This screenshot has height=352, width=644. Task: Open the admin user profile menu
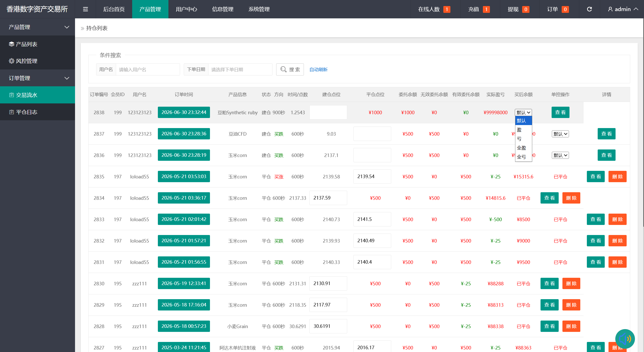click(x=623, y=9)
